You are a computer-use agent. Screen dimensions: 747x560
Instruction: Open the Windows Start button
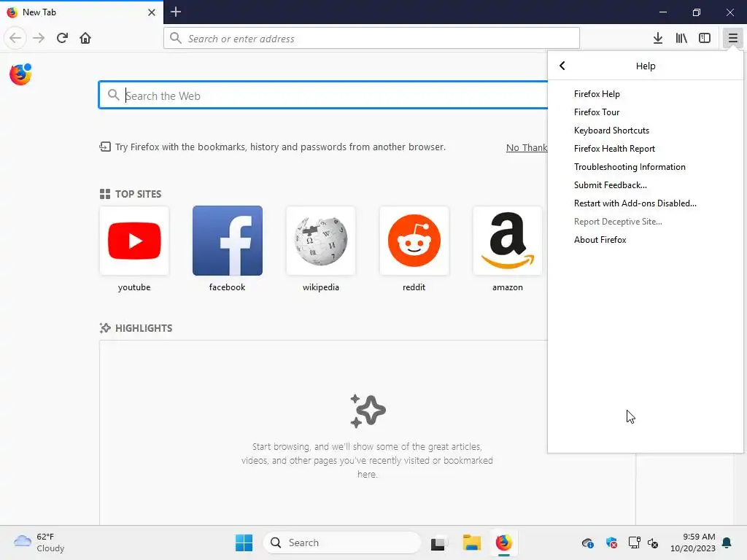(244, 542)
